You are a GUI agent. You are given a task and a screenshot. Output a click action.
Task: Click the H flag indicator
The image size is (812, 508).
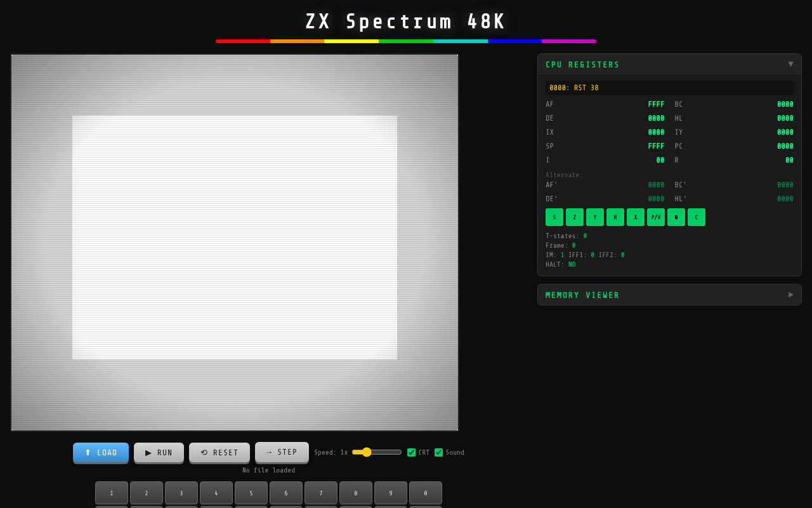pyautogui.click(x=615, y=217)
